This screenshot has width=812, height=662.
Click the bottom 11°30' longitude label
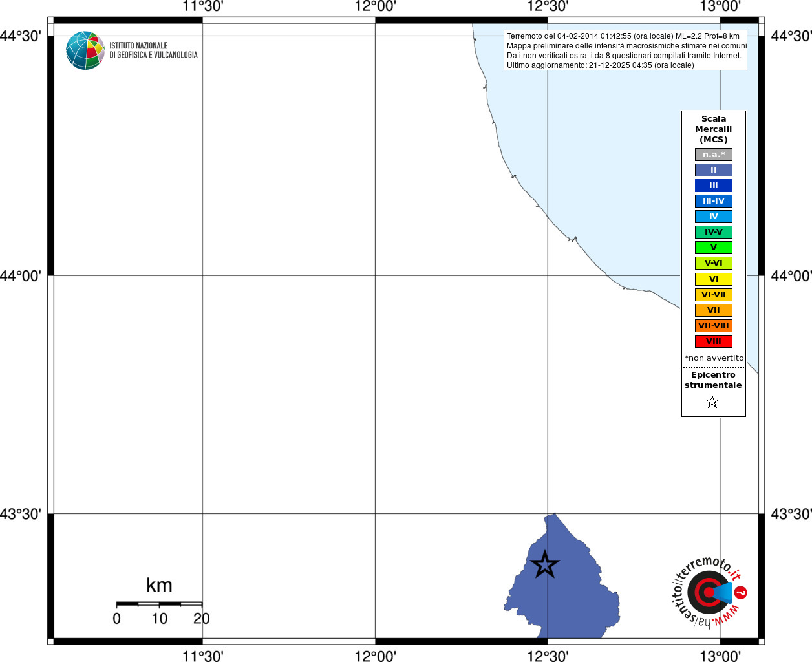pos(203,656)
